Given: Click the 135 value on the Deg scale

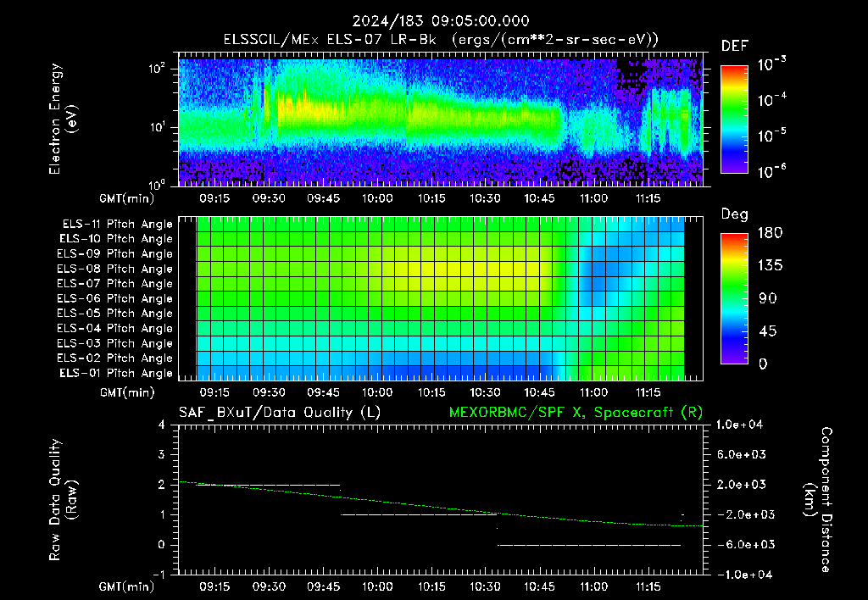Looking at the screenshot, I should pyautogui.click(x=770, y=266).
